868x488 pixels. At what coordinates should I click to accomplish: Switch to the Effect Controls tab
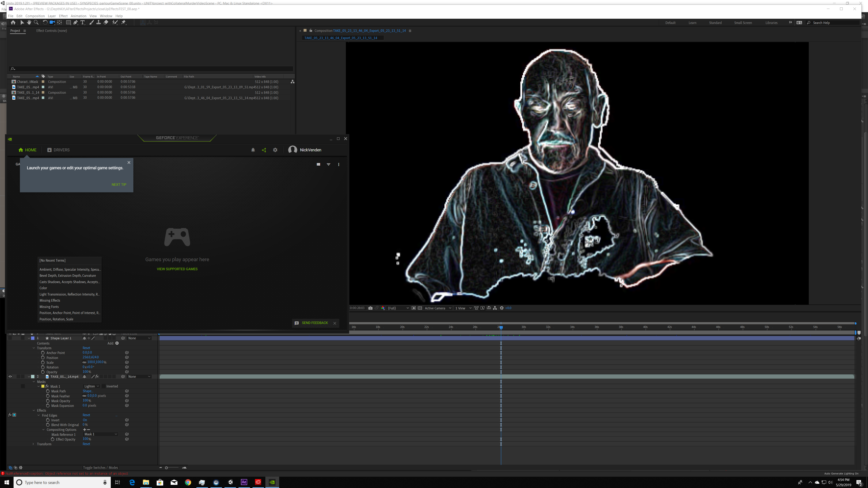(51, 31)
